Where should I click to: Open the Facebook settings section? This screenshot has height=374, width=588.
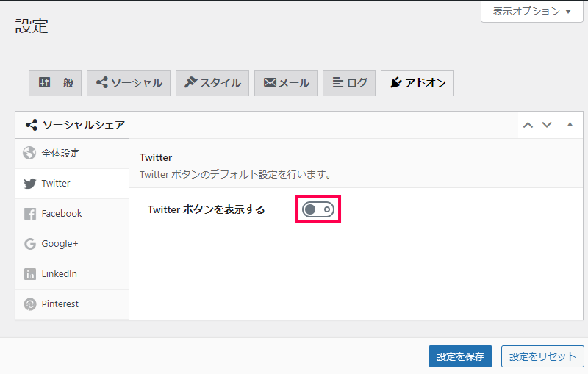[72, 214]
